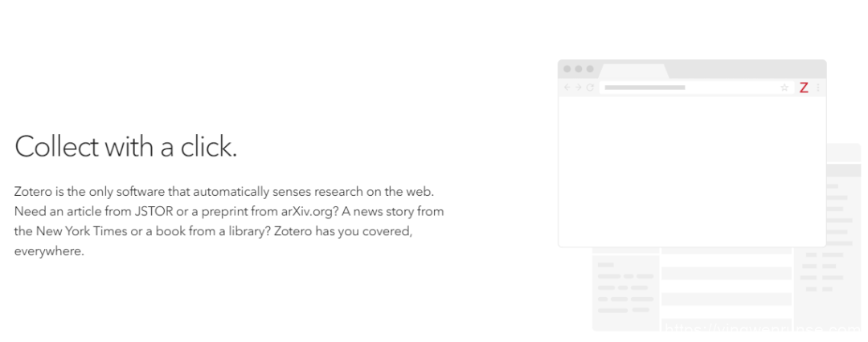The image size is (868, 342).
Task: Click the left collections pane in background window
Action: coord(625,293)
